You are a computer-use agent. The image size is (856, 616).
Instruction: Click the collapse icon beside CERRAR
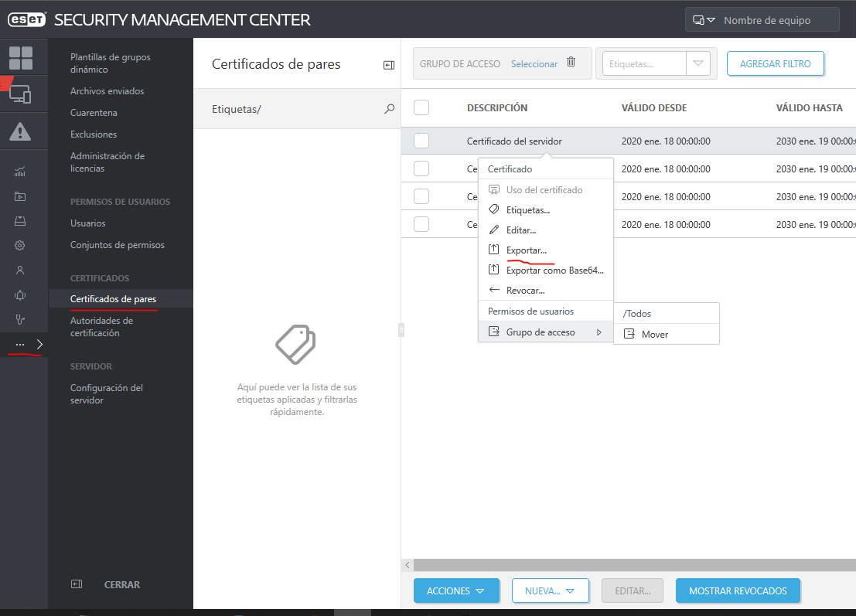(77, 584)
